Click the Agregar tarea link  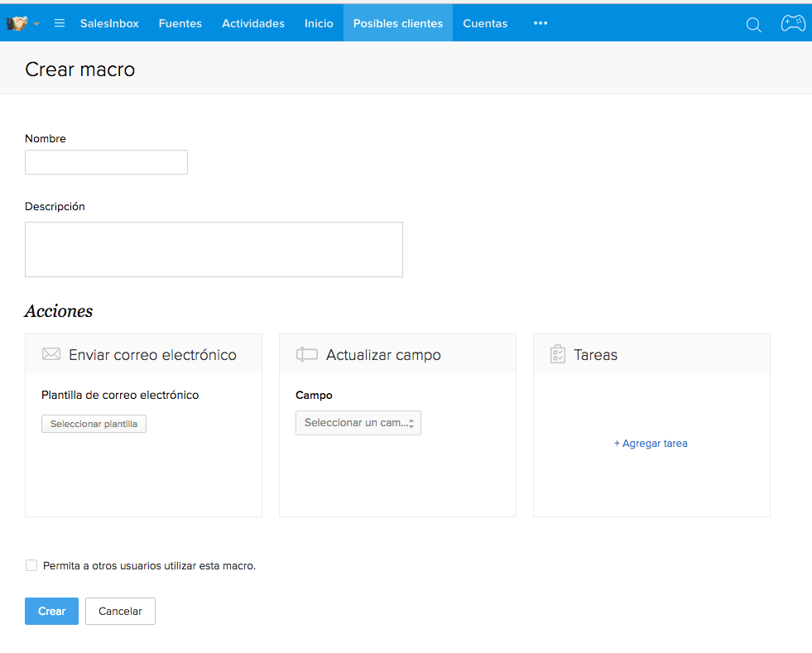[651, 444]
